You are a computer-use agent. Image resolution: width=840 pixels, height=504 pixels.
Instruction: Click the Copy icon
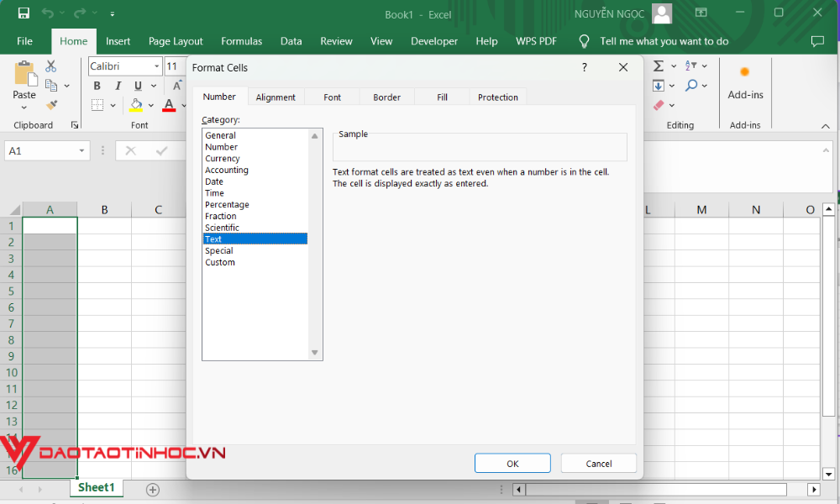pos(51,85)
